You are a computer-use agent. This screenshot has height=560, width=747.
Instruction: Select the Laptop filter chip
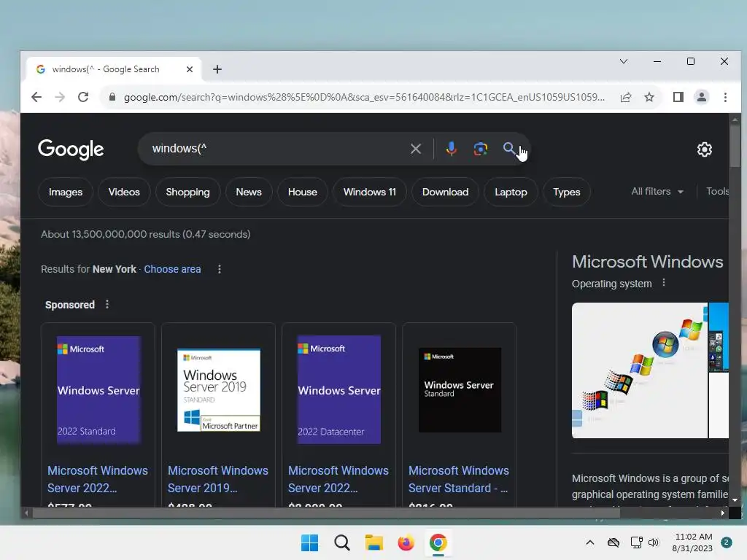[511, 192]
